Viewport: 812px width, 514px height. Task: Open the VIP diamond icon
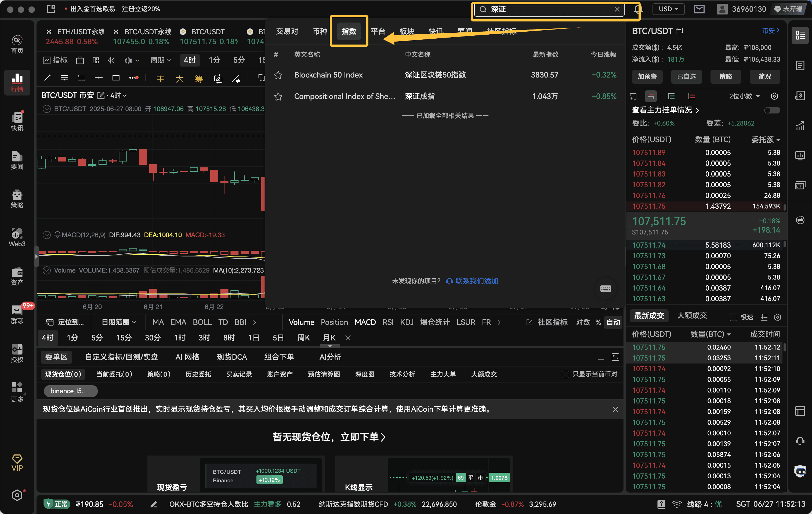[x=17, y=462]
